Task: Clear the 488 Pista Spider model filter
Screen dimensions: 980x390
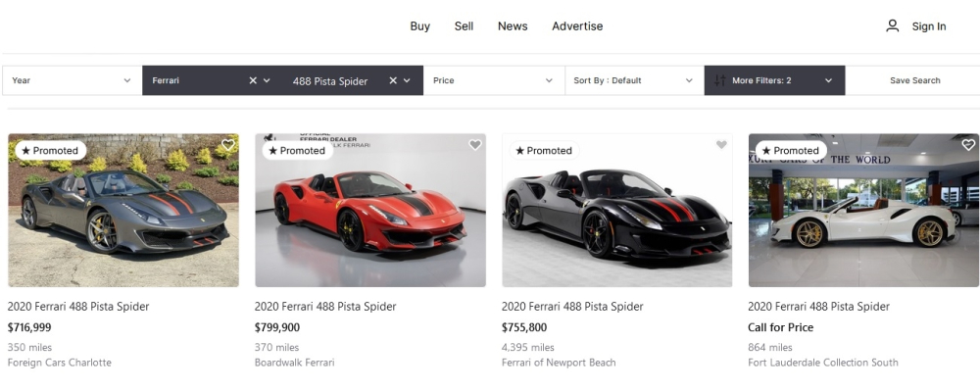Action: 393,80
